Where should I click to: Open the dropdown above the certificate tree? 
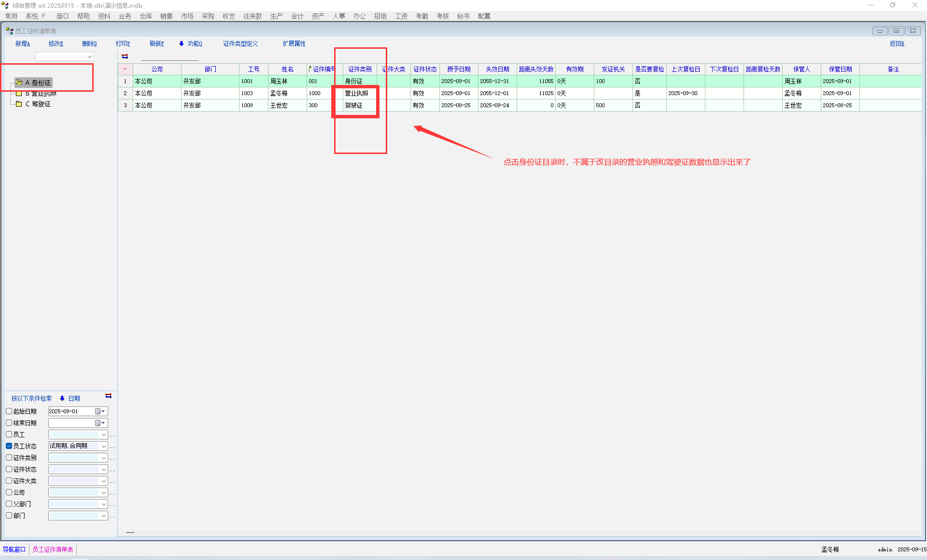(90, 56)
